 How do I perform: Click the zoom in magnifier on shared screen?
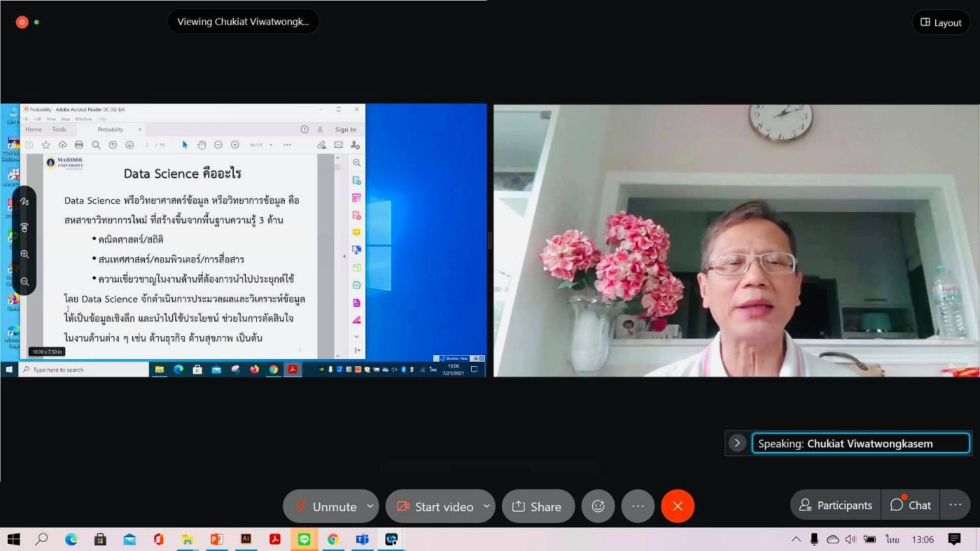(25, 254)
